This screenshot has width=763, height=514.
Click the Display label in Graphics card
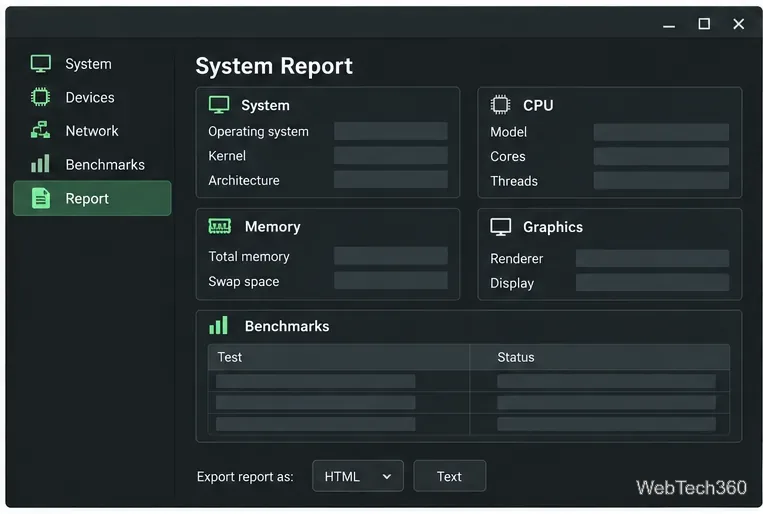[512, 283]
